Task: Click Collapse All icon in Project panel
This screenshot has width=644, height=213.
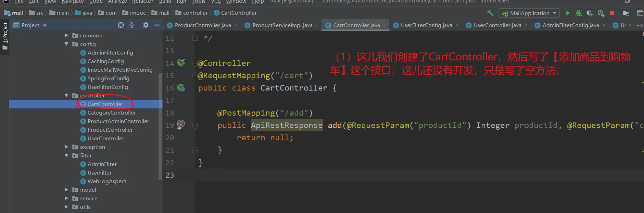Action: pyautogui.click(x=132, y=25)
